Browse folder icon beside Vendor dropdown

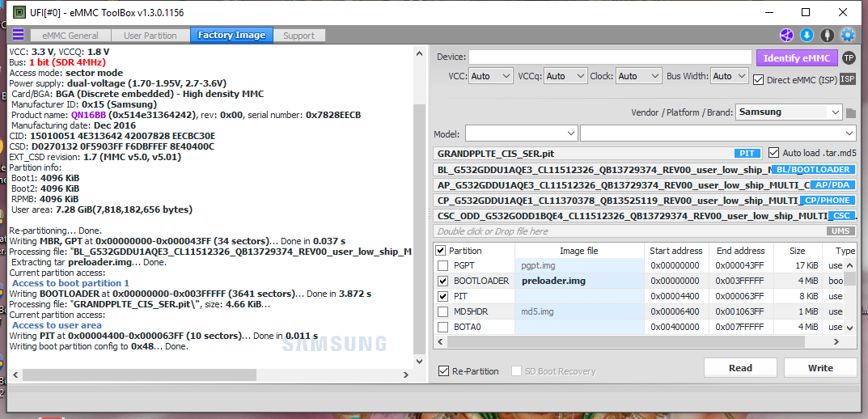[x=851, y=113]
